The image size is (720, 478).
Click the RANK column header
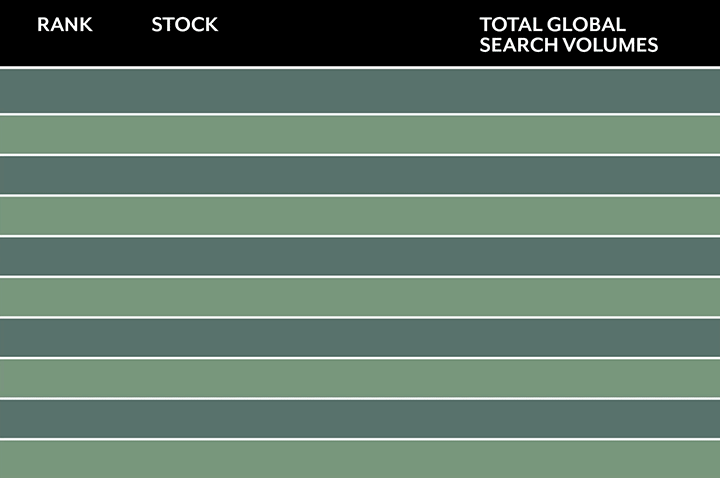[x=65, y=25]
